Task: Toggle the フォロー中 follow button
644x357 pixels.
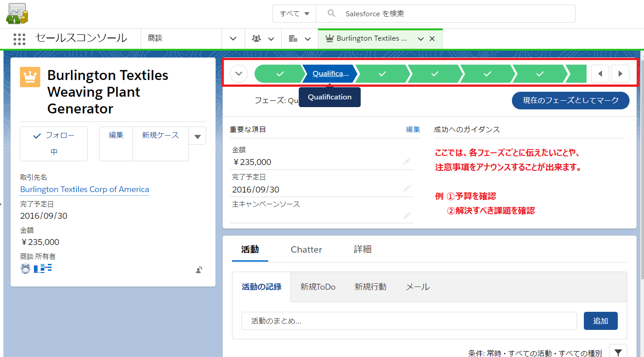Action: click(54, 144)
